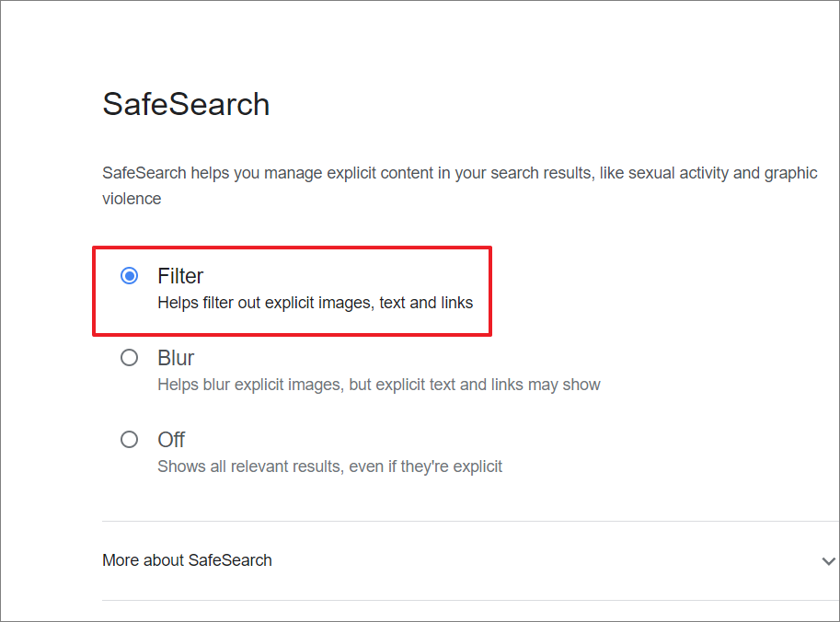Click the "Blur" option label text
The image size is (840, 622).
pyautogui.click(x=176, y=358)
